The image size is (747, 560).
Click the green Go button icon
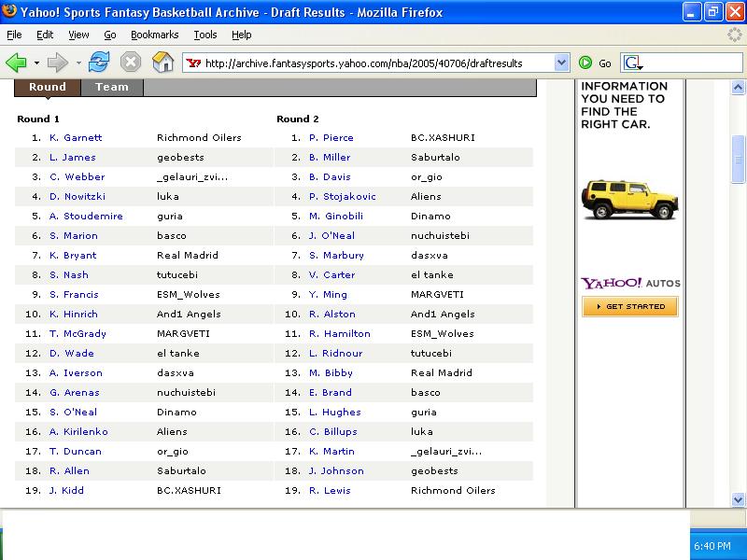(x=585, y=63)
